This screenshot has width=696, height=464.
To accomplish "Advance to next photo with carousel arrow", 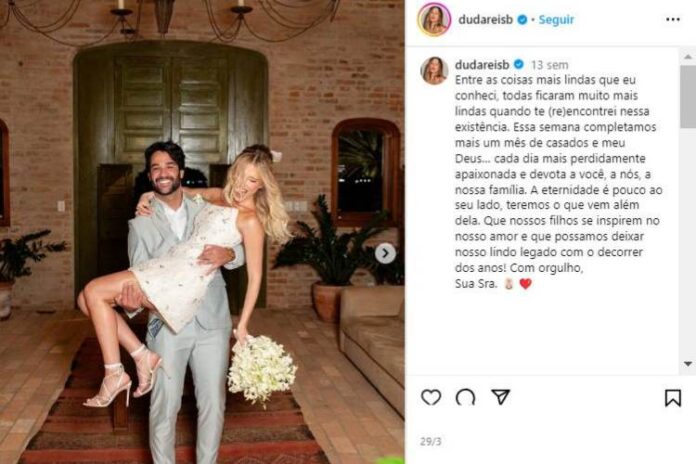I will 385,254.
